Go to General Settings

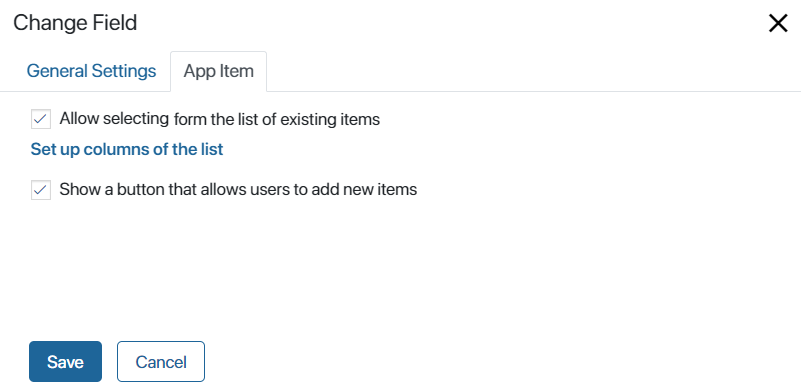(91, 71)
